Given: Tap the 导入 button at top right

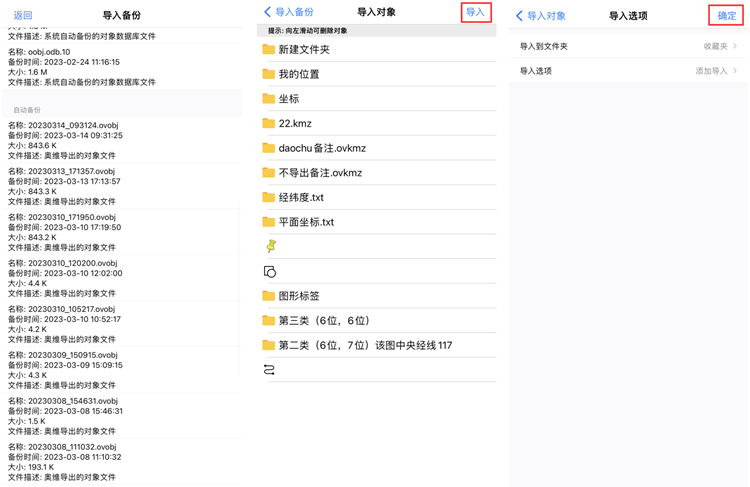Looking at the screenshot, I should 476,12.
